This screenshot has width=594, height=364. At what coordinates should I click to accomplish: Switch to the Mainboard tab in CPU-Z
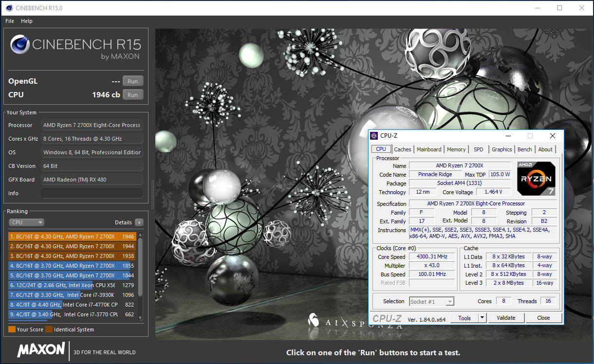point(429,149)
